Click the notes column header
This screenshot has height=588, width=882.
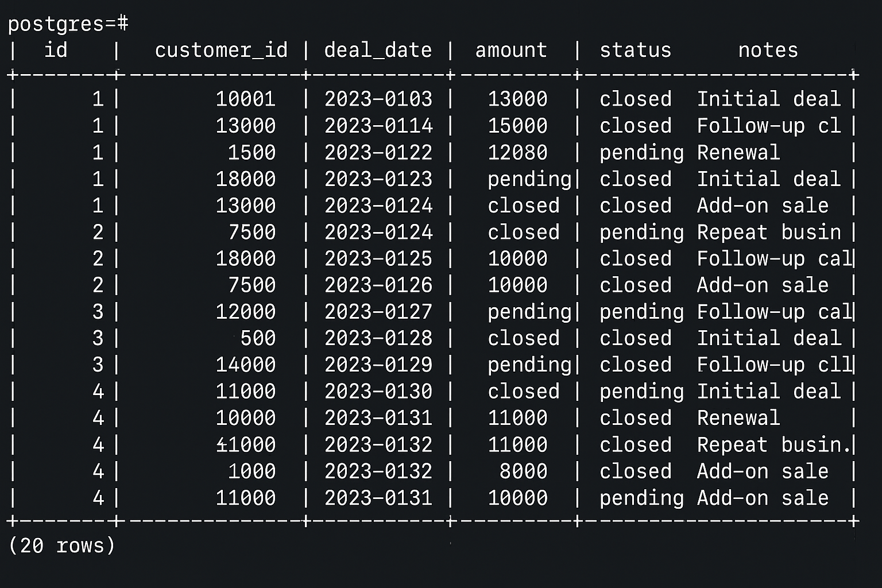(x=768, y=51)
